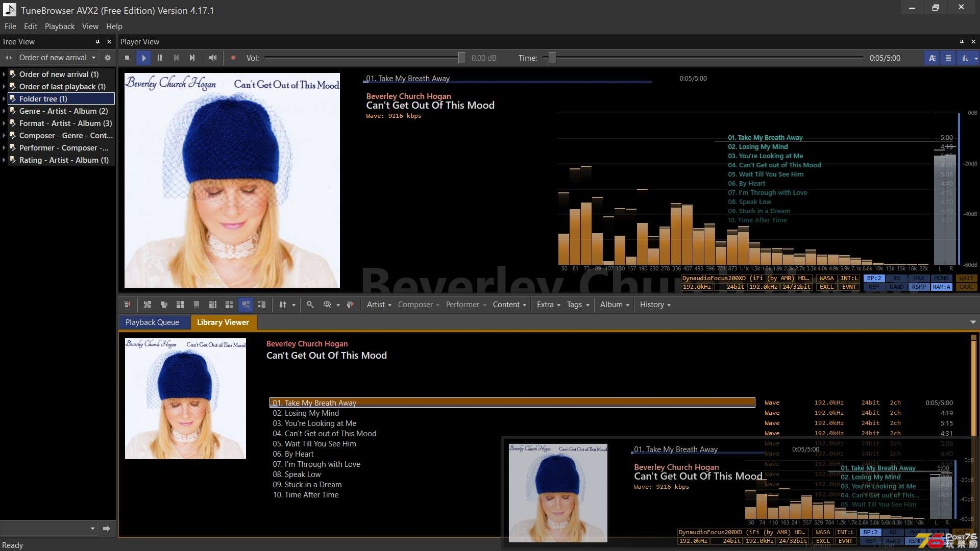Select the Playback Queue tab
980x551 pixels.
point(152,322)
